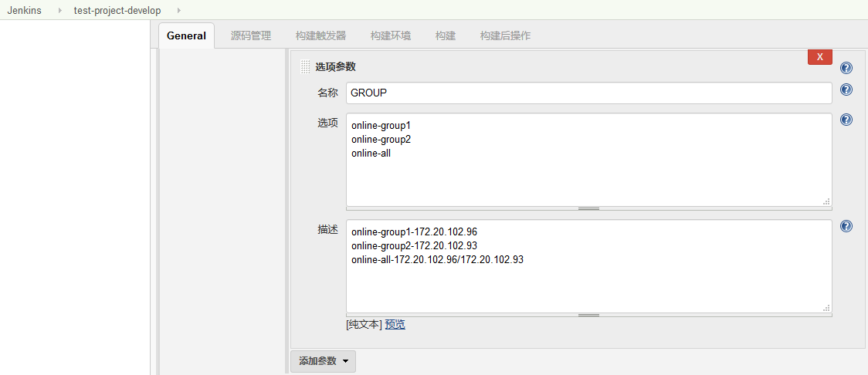This screenshot has width=868, height=375.
Task: Focus the 名称 input containing GROUP
Action: [x=588, y=93]
